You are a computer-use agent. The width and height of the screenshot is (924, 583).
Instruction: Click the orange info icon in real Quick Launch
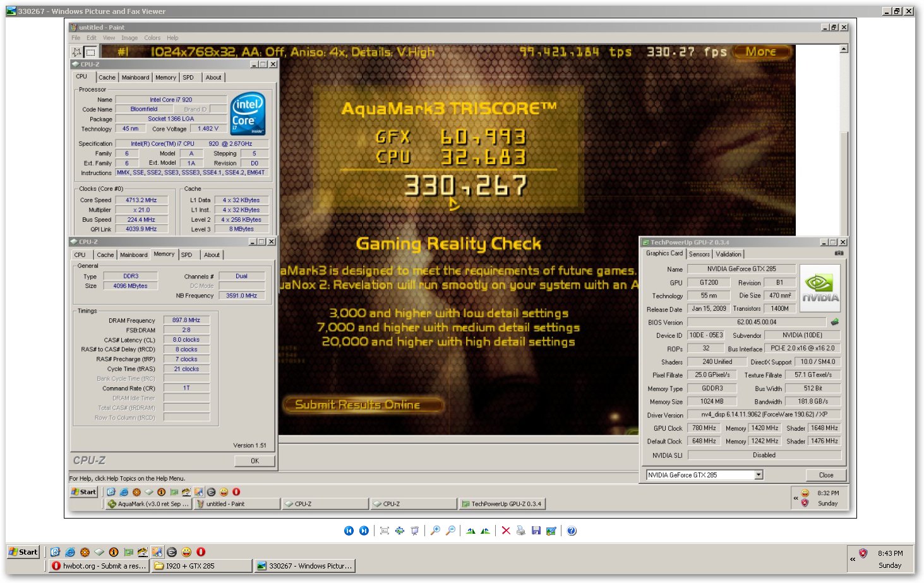114,552
